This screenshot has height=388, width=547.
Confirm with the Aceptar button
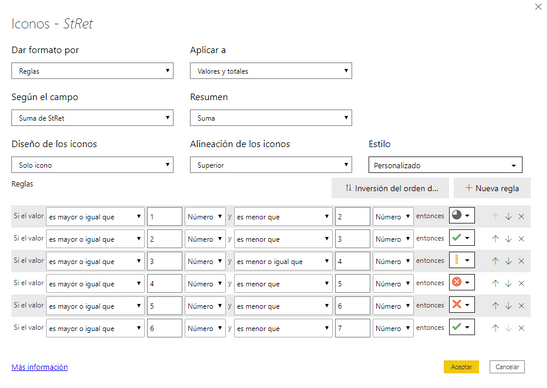461,367
